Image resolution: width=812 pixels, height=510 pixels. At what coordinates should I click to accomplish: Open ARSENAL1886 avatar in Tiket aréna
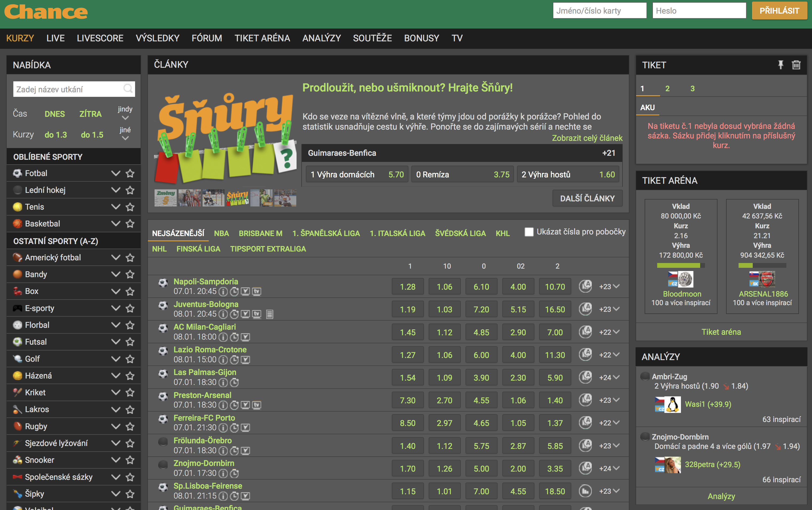point(767,279)
